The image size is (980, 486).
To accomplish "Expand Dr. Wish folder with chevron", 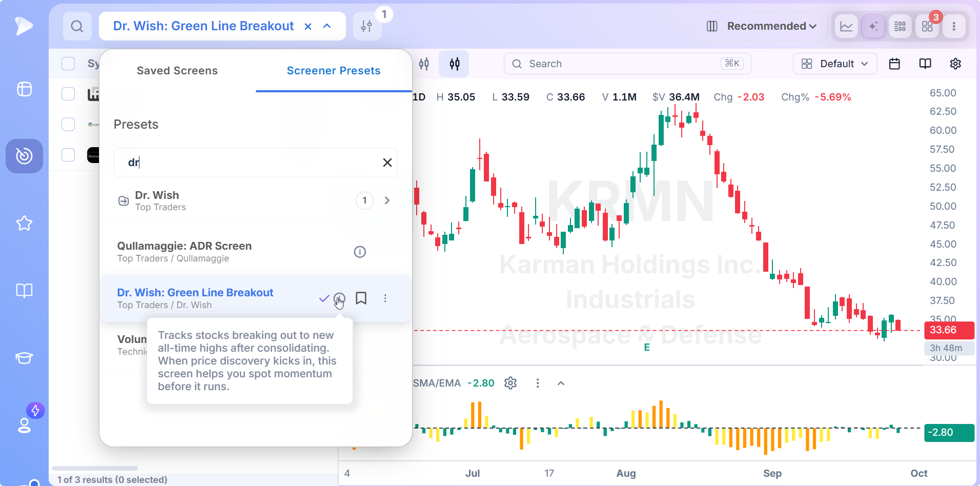I will (387, 200).
